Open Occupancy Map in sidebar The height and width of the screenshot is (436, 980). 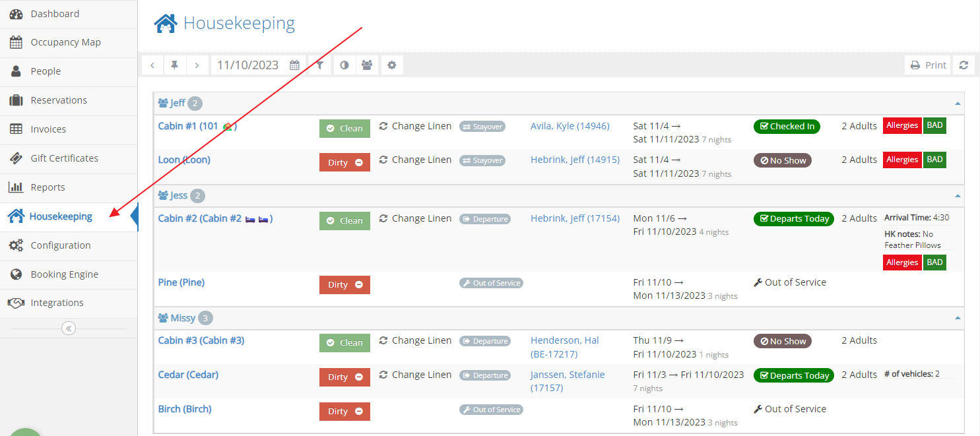pos(65,42)
